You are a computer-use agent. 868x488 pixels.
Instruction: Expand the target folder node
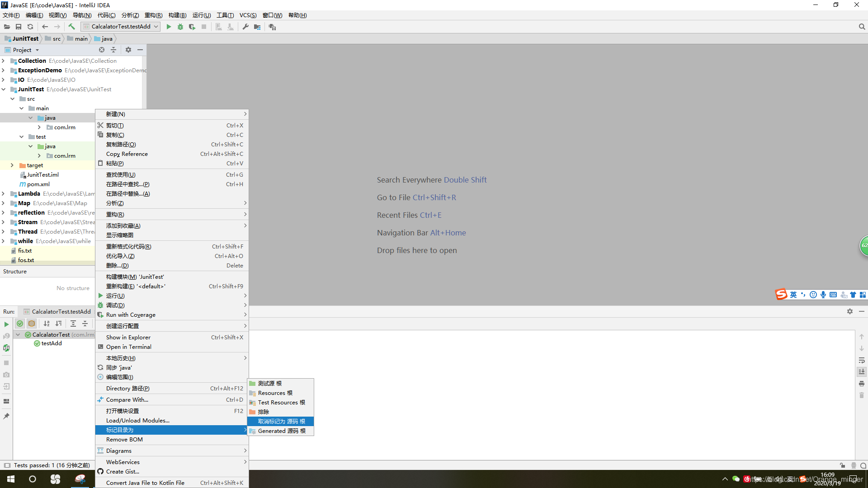coord(13,165)
